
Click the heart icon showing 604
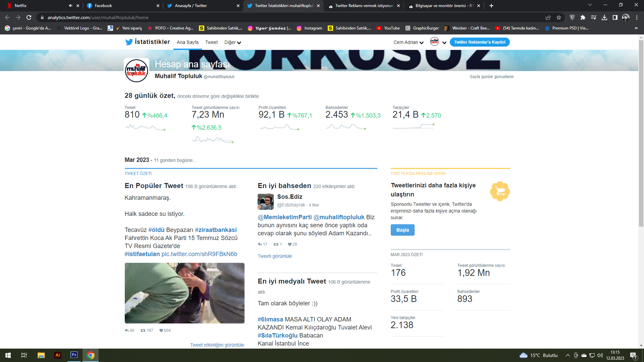(x=161, y=330)
